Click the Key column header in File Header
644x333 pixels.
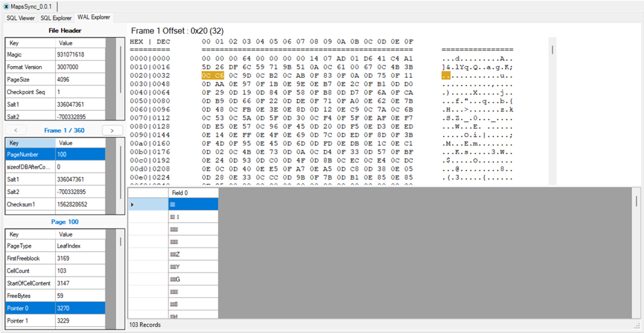(x=30, y=43)
